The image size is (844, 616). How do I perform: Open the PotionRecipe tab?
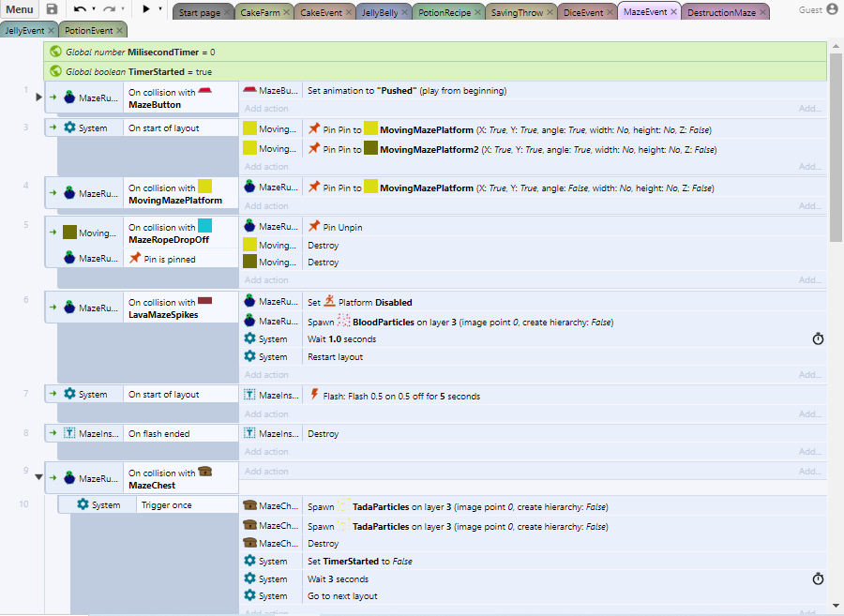[443, 13]
